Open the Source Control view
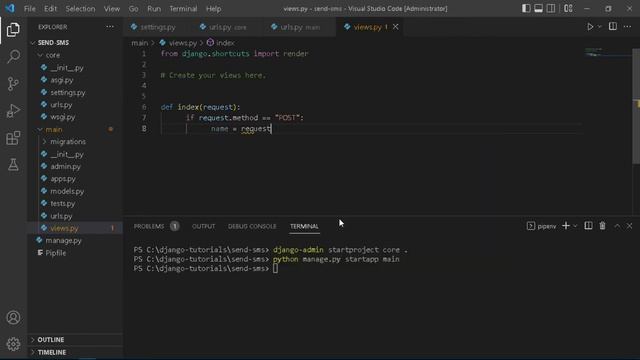Viewport: 640px width, 360px height. click(x=13, y=83)
